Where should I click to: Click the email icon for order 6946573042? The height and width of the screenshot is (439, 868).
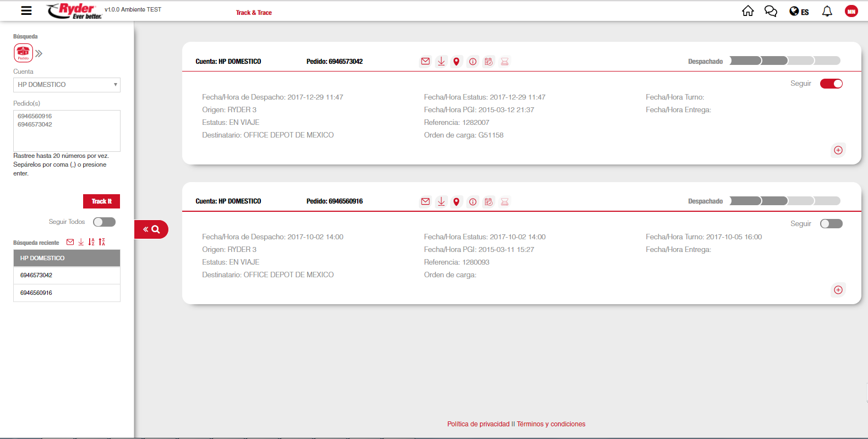[x=425, y=62]
